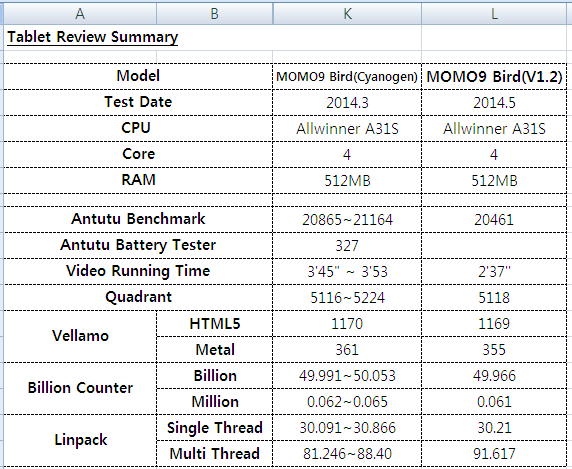The height and width of the screenshot is (469, 572).
Task: Click the 'Vellamo' merged cell
Action: [x=80, y=336]
